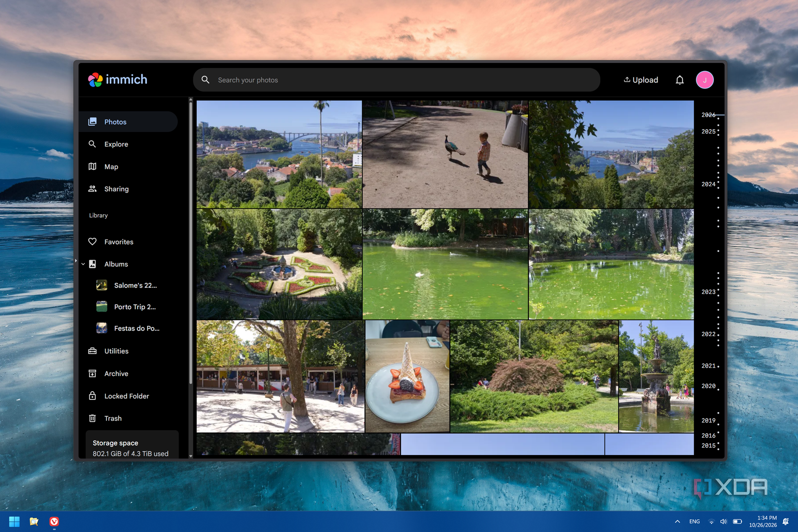798x532 pixels.
Task: Click the pink user avatar icon
Action: pyautogui.click(x=705, y=80)
